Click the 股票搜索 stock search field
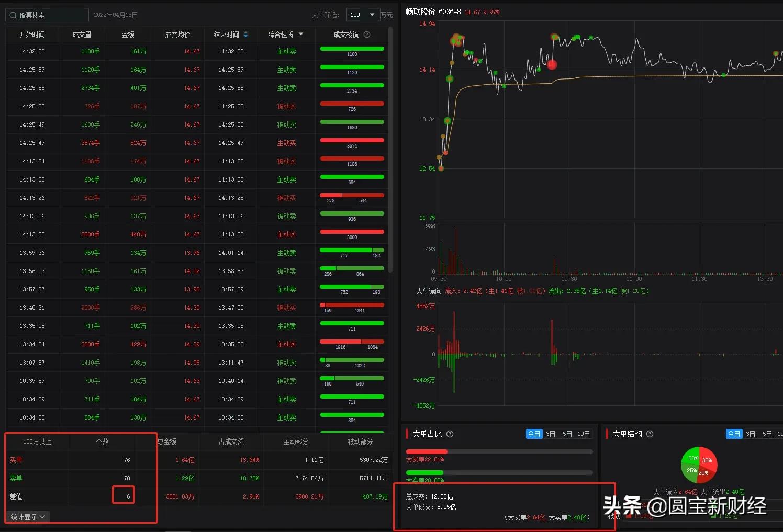This screenshot has width=783, height=532. click(47, 15)
